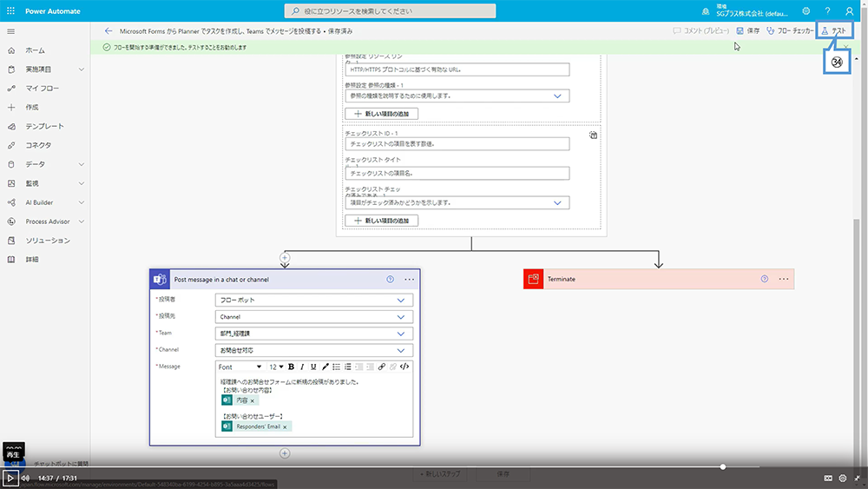Open the 投稿先 dropdown set to Channel
The image size is (868, 489).
pos(313,317)
